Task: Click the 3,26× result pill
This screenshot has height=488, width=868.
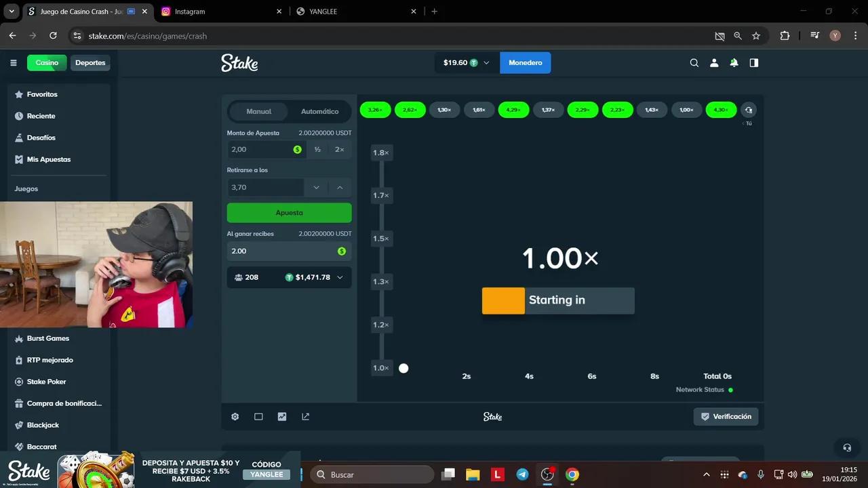Action: [x=375, y=110]
